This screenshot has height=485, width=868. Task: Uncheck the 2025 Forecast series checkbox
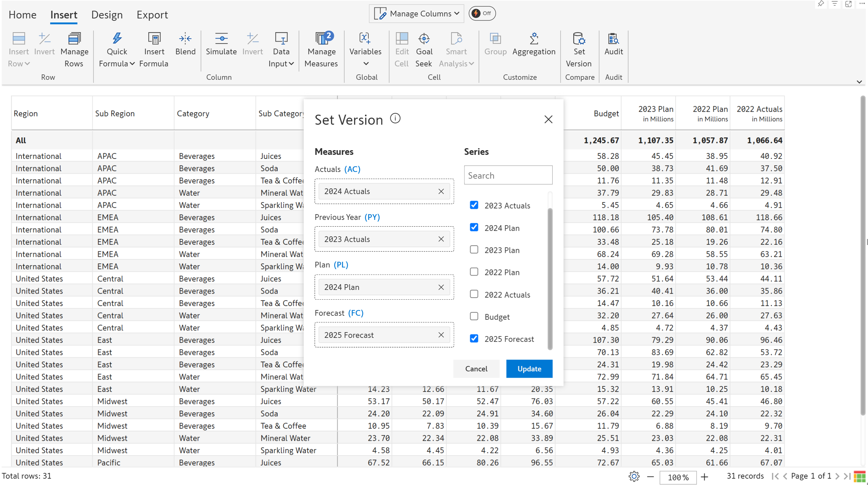(474, 338)
